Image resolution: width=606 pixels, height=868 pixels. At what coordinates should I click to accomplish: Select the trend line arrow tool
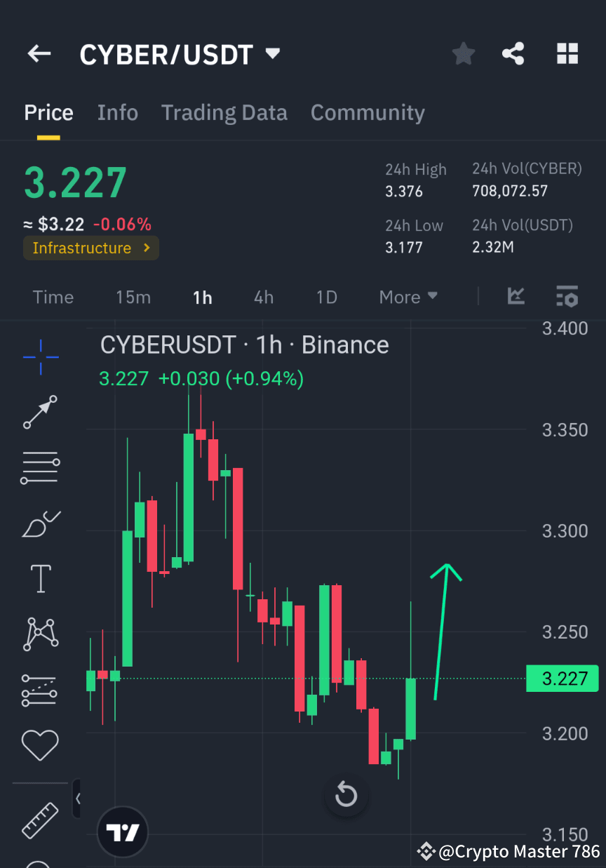(x=40, y=412)
